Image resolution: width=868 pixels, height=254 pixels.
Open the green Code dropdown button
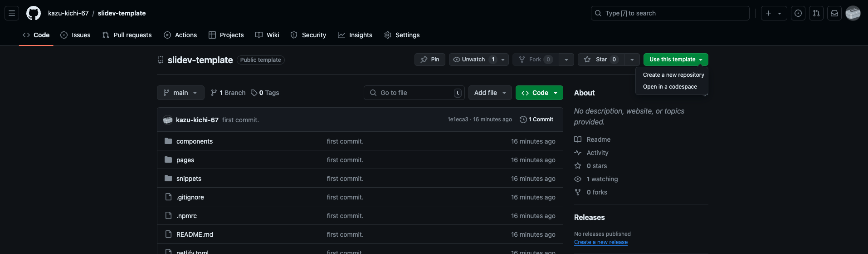539,93
